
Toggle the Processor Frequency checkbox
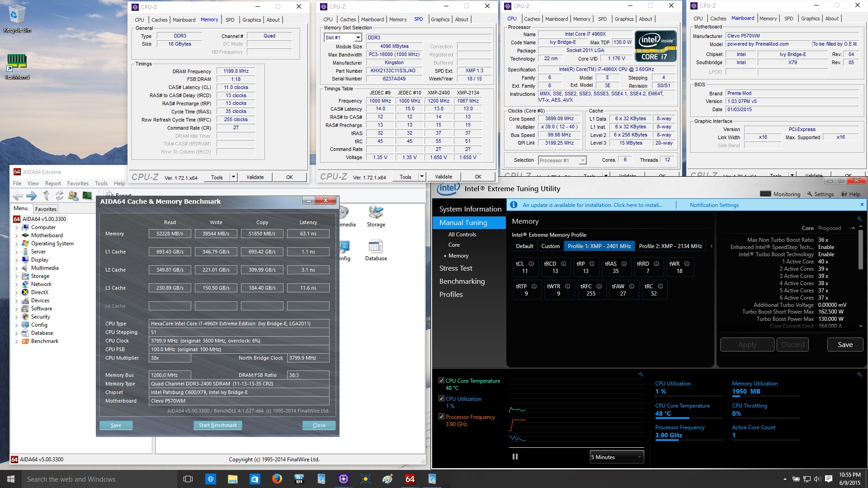tap(441, 417)
